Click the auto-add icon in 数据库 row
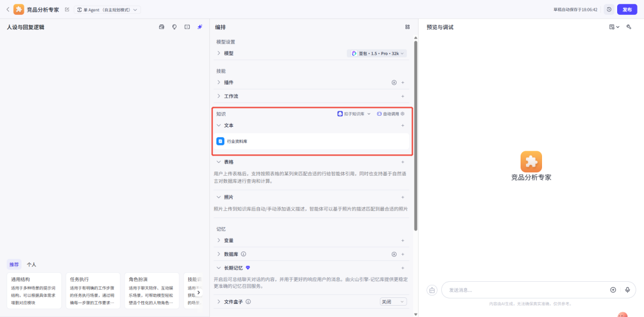 394,254
